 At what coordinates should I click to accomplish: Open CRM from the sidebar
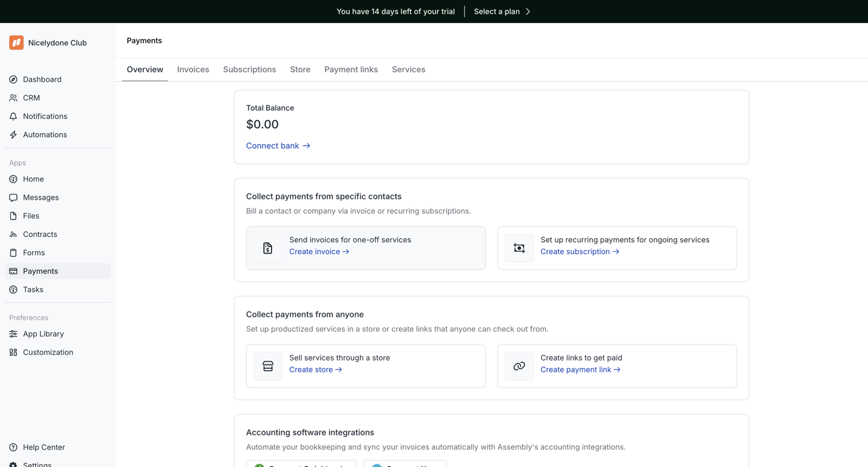[x=57, y=98]
